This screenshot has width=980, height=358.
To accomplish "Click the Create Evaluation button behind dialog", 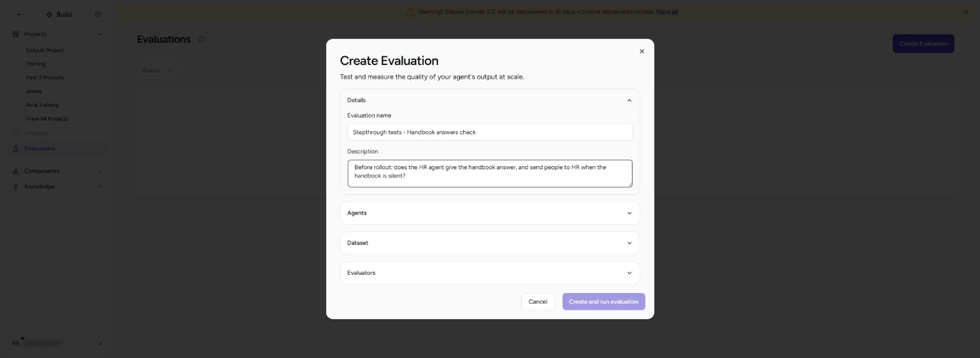I will 923,44.
